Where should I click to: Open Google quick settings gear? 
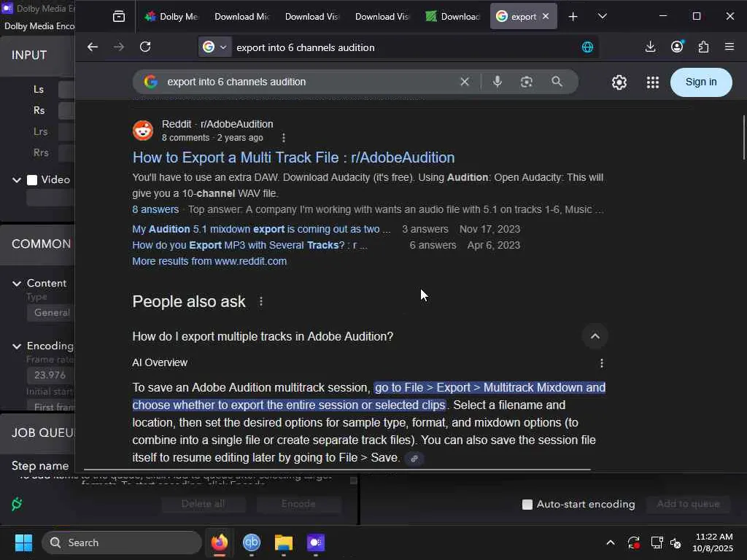(x=619, y=82)
